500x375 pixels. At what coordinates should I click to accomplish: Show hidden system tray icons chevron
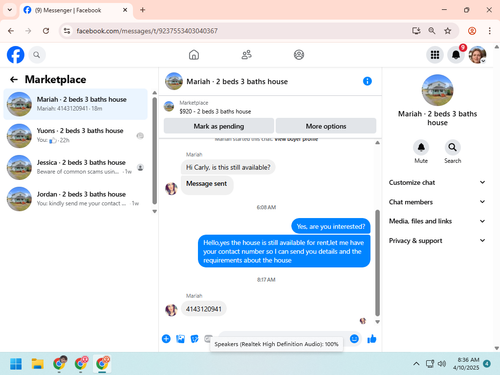[x=416, y=364]
